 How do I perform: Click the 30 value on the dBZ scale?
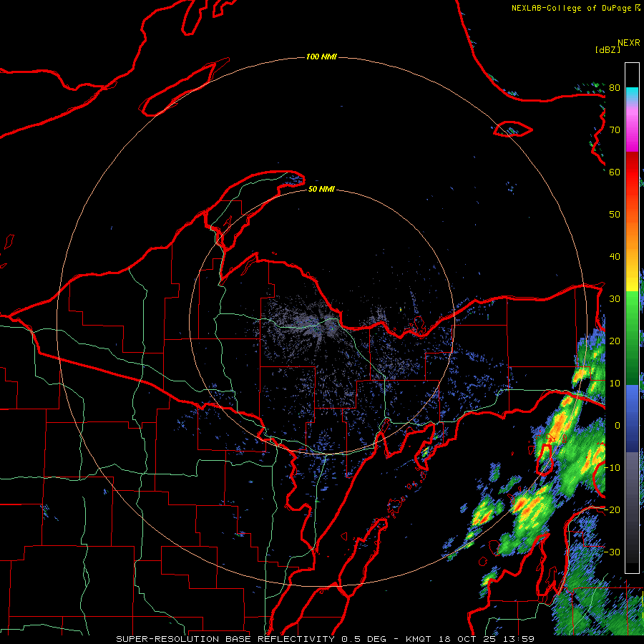(615, 299)
